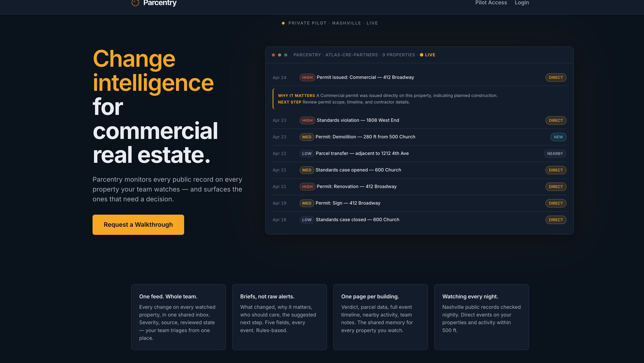644x363 pixels.
Task: Click the LOW badge on Standards case closed row
Action: click(x=307, y=220)
